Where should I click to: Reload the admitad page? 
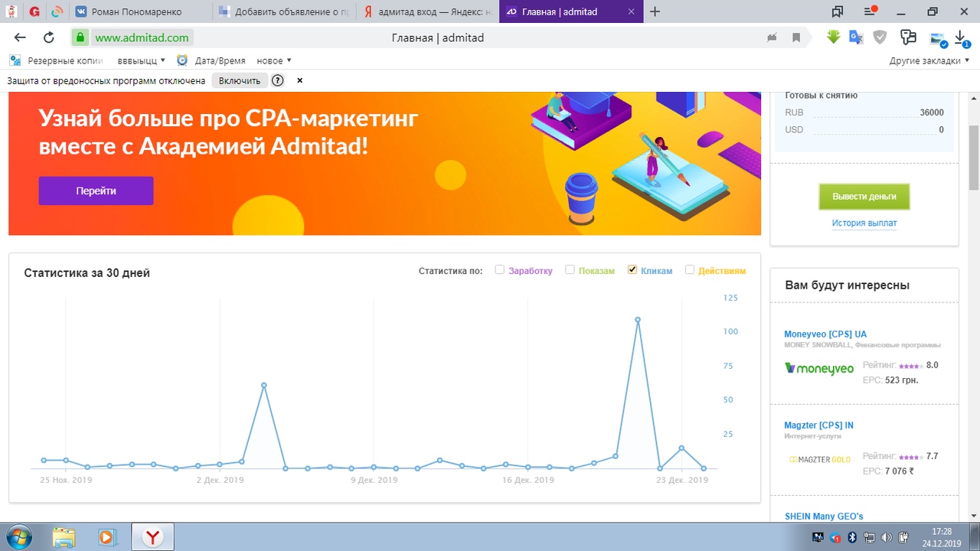click(x=49, y=37)
